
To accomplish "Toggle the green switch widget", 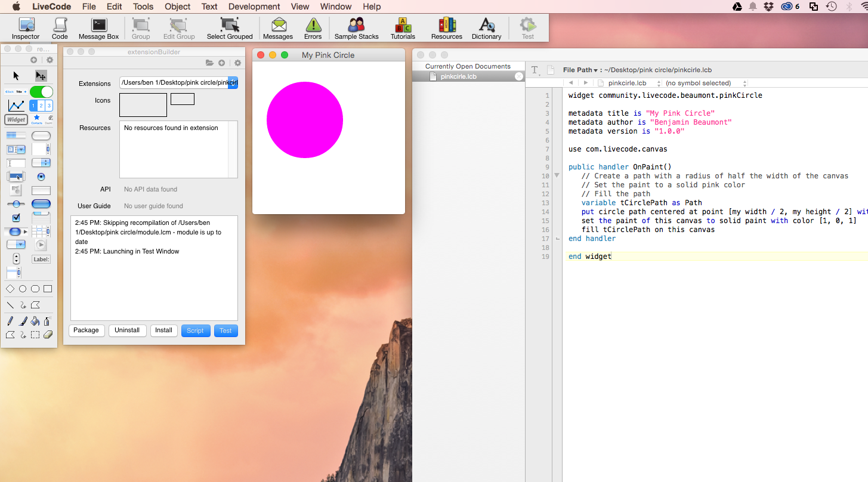I will [x=41, y=92].
